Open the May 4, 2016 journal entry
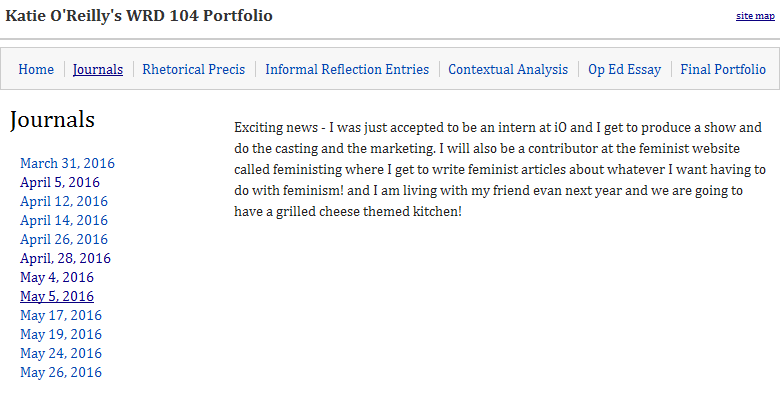The width and height of the screenshot is (782, 402). pyautogui.click(x=57, y=277)
